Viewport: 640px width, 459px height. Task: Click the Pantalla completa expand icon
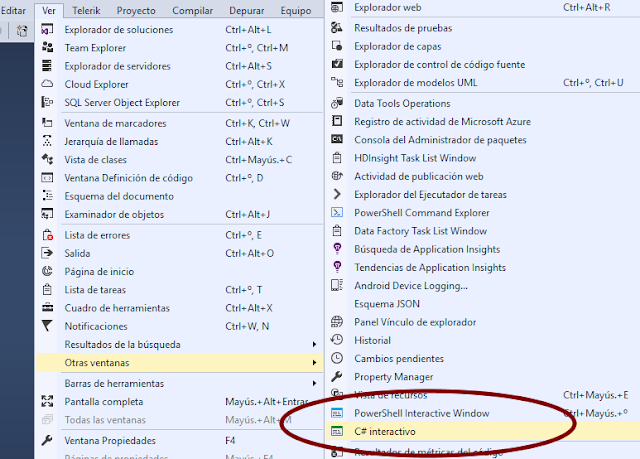47,401
